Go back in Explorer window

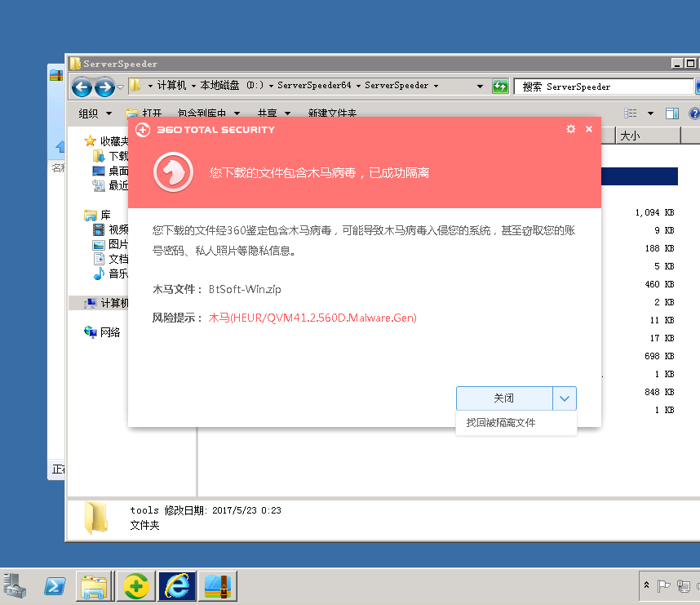82,87
